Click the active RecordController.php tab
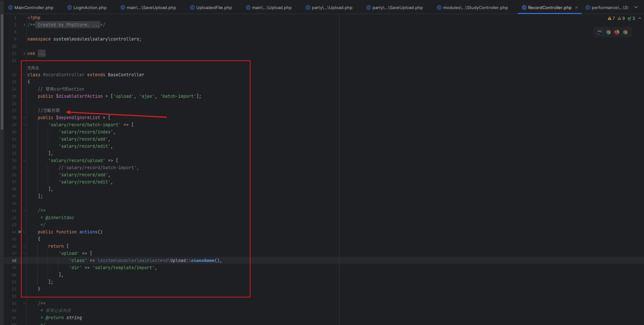The image size is (644, 325). (549, 8)
